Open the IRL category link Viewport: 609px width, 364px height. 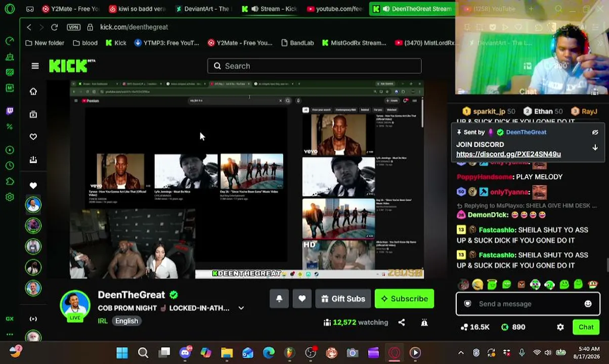pos(102,321)
